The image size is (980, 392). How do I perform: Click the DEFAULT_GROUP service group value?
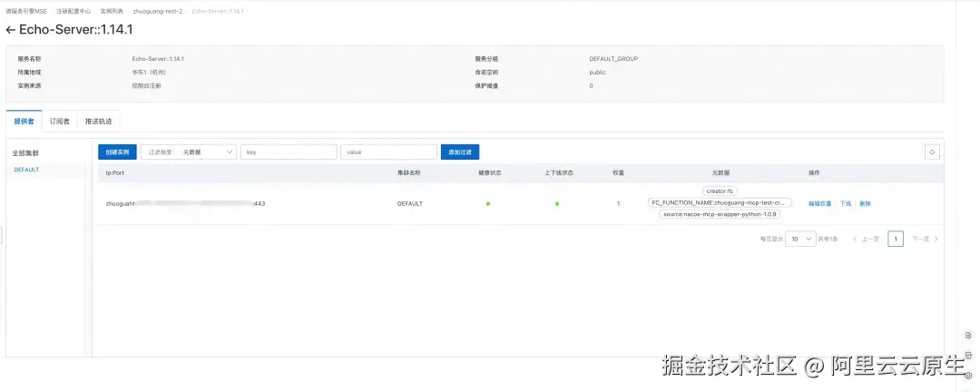[613, 59]
